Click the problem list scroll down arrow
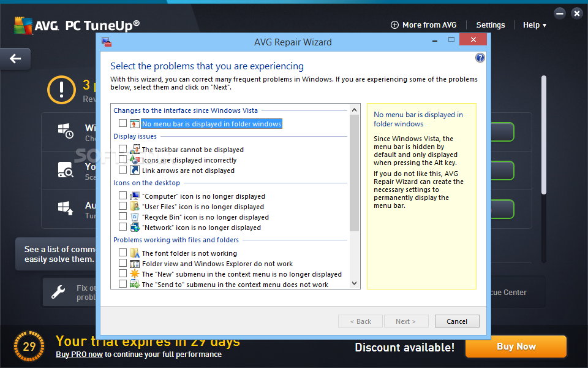The image size is (588, 368). [x=354, y=283]
